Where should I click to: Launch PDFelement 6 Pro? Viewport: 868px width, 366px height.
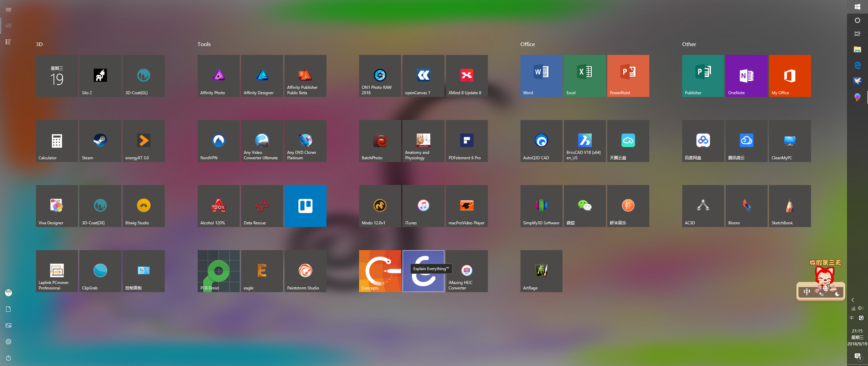tap(467, 141)
